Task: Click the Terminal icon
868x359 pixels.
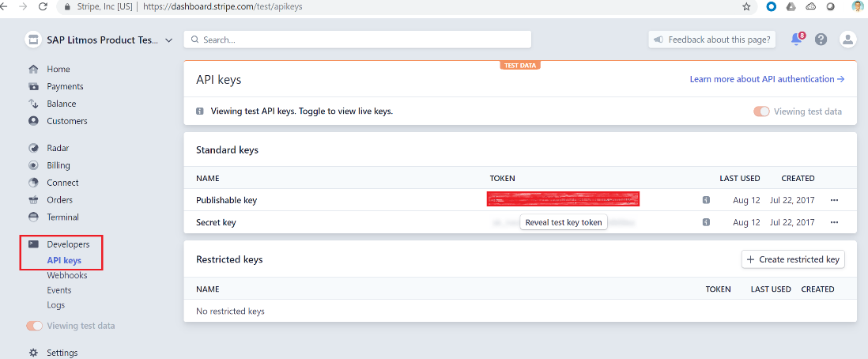Action: point(34,217)
